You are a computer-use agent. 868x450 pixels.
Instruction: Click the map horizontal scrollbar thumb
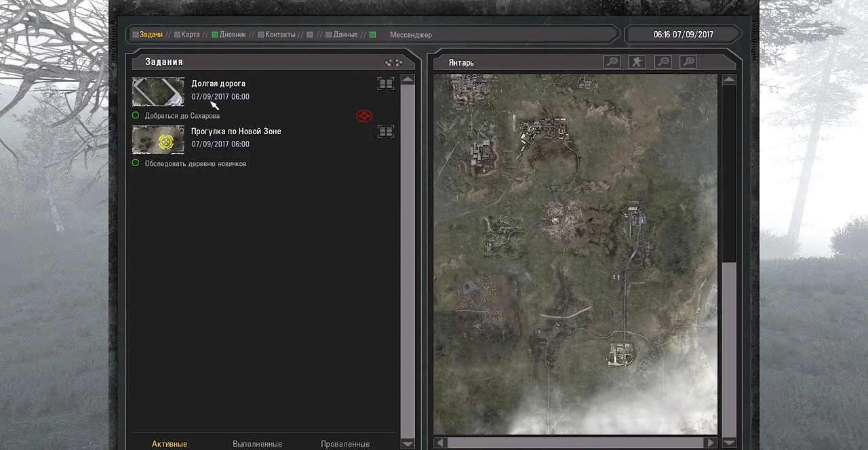tap(575, 443)
